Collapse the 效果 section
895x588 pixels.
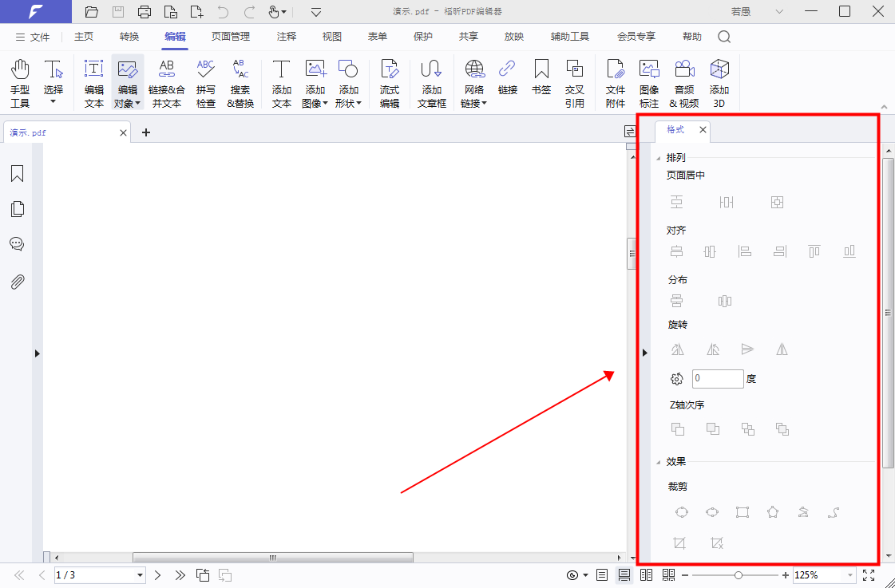tap(659, 462)
